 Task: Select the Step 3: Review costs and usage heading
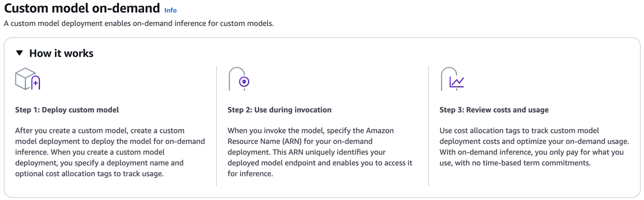[x=494, y=109]
